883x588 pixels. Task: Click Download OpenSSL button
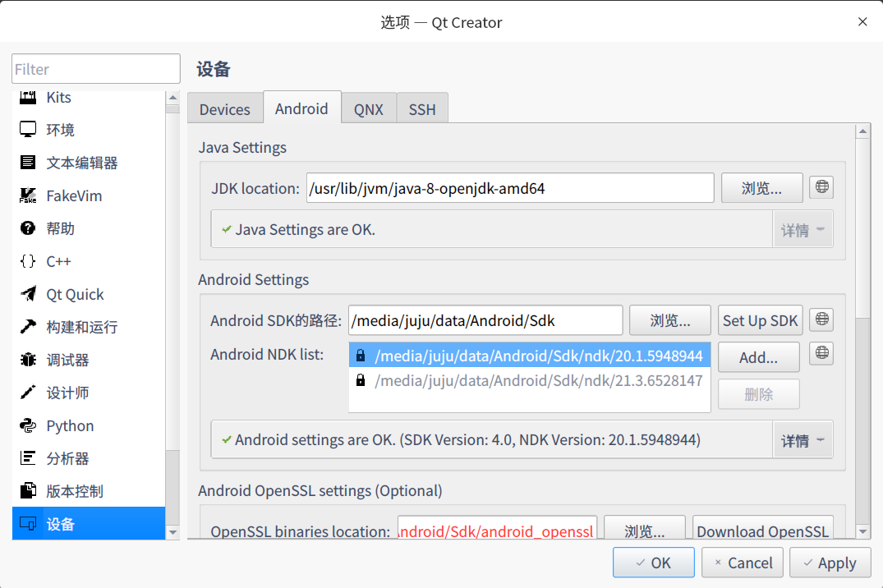tap(763, 528)
